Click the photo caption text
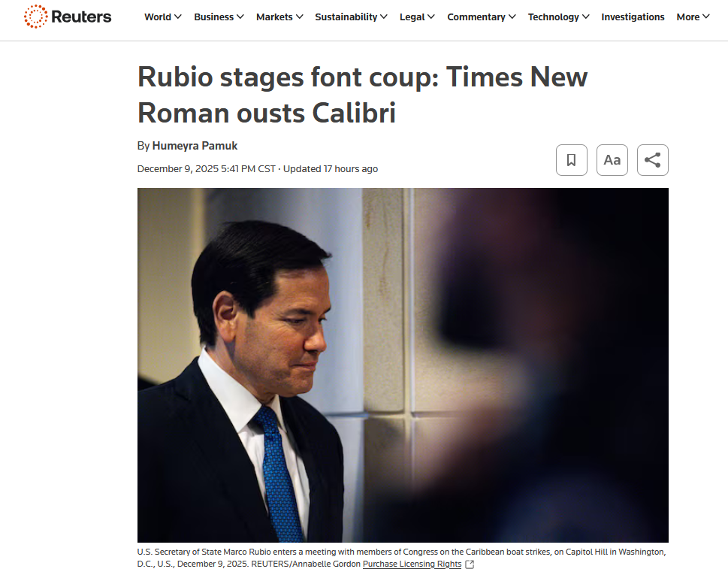Image resolution: width=728 pixels, height=581 pixels. tap(402, 558)
